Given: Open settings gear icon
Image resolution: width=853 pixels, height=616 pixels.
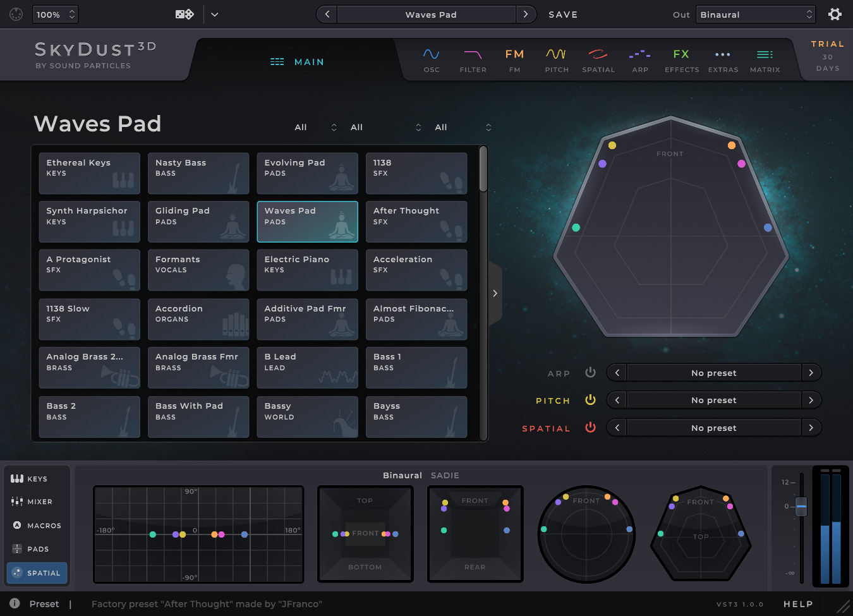Looking at the screenshot, I should point(835,14).
